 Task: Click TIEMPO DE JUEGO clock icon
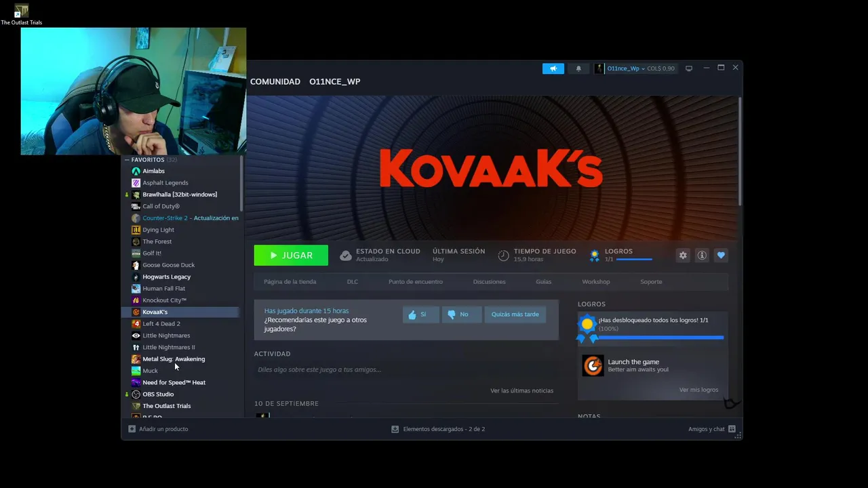tap(503, 256)
